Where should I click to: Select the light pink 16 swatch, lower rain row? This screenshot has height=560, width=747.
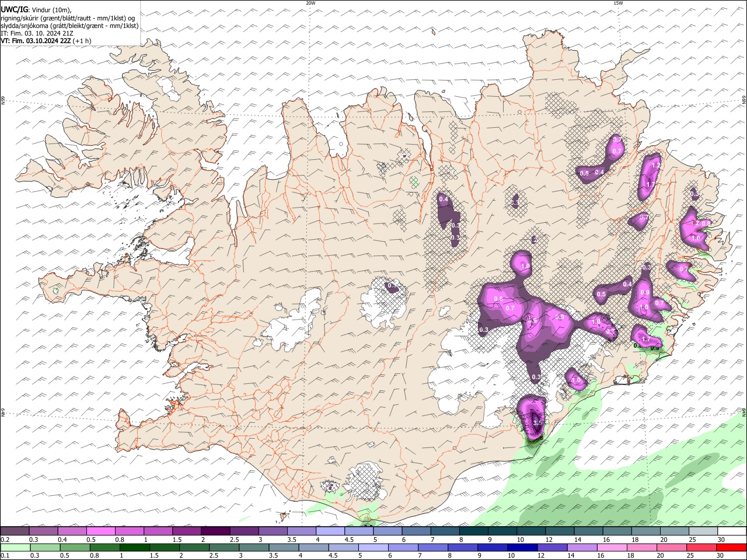tap(612, 548)
